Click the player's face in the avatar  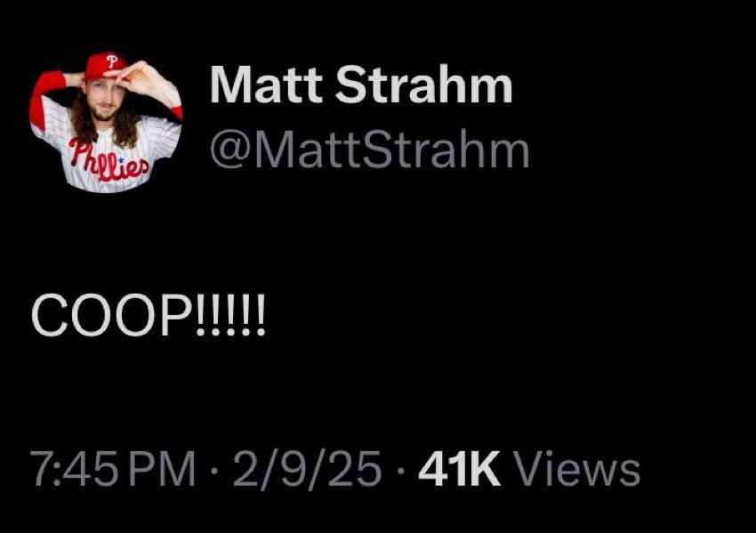point(102,100)
